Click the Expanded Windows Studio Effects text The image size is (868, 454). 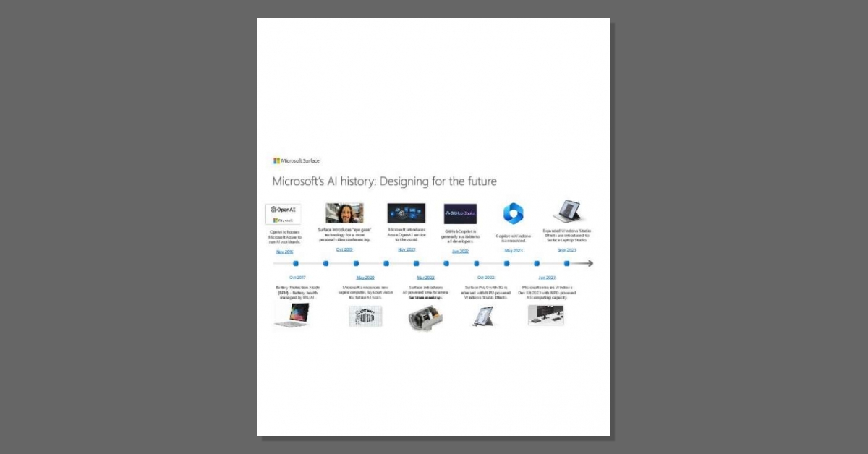click(x=566, y=234)
